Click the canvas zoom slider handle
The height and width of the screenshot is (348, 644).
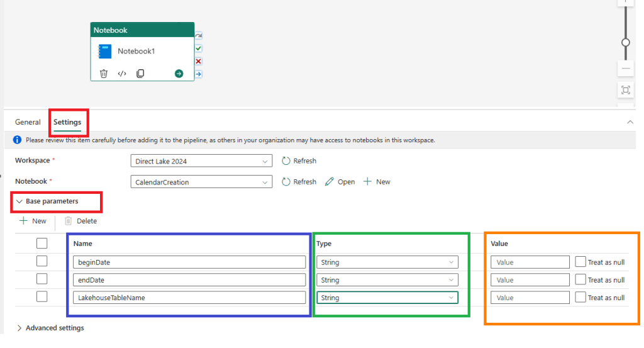point(625,42)
